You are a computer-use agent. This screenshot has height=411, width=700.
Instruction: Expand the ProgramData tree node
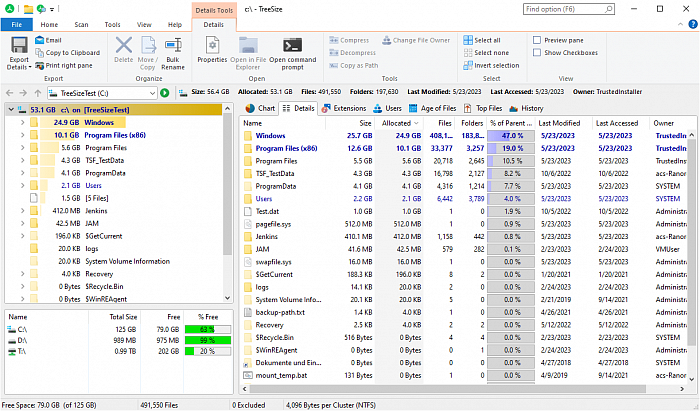[22, 173]
